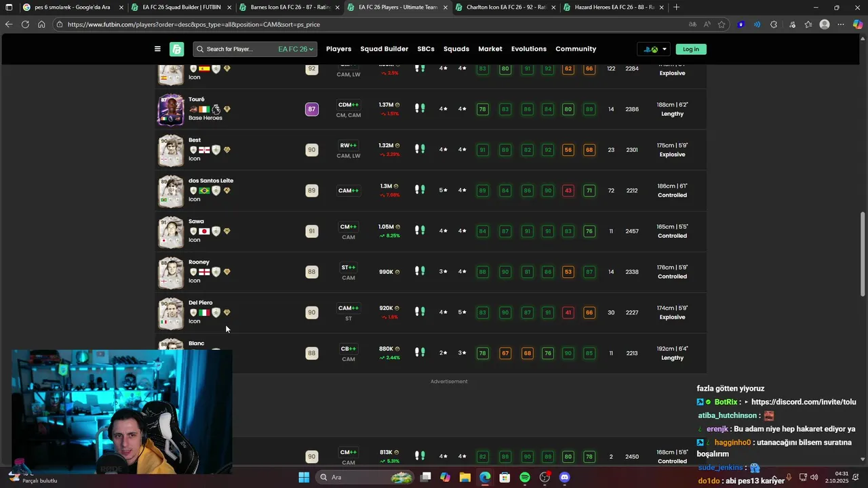Close the Barnes Icon browser tab
This screenshot has width=868, height=488.
(x=337, y=7)
